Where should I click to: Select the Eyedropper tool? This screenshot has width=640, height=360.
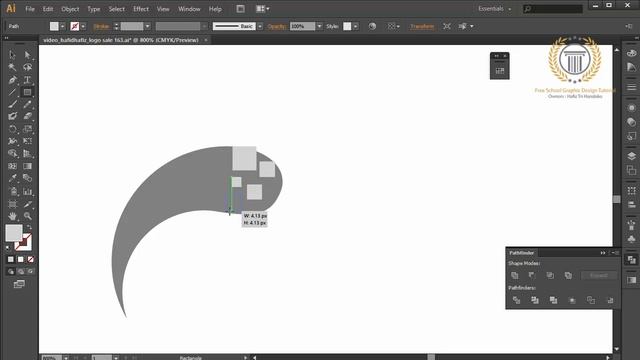pos(12,178)
